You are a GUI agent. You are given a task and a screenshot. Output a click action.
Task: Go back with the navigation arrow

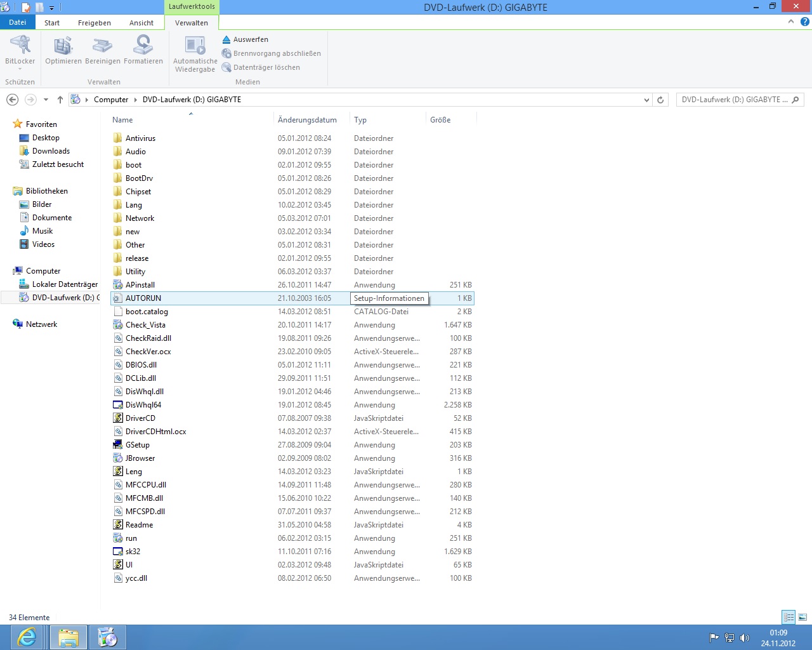point(12,100)
